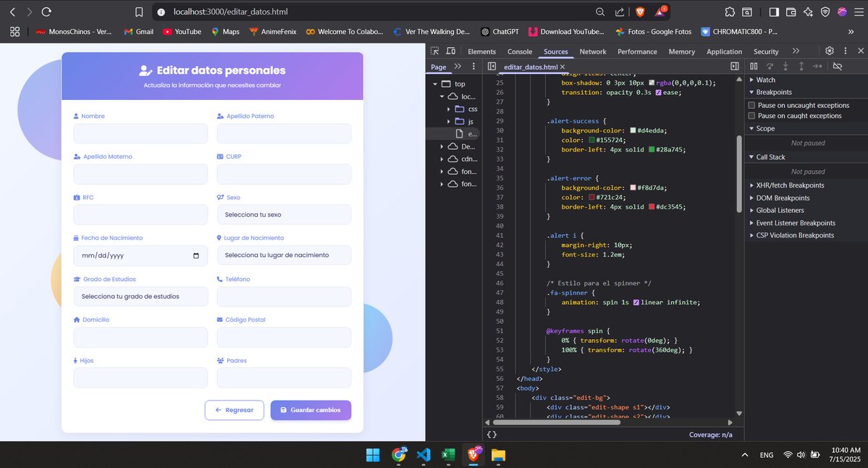Image resolution: width=868 pixels, height=468 pixels.
Task: Open Brave Wallet icon
Action: (x=791, y=12)
